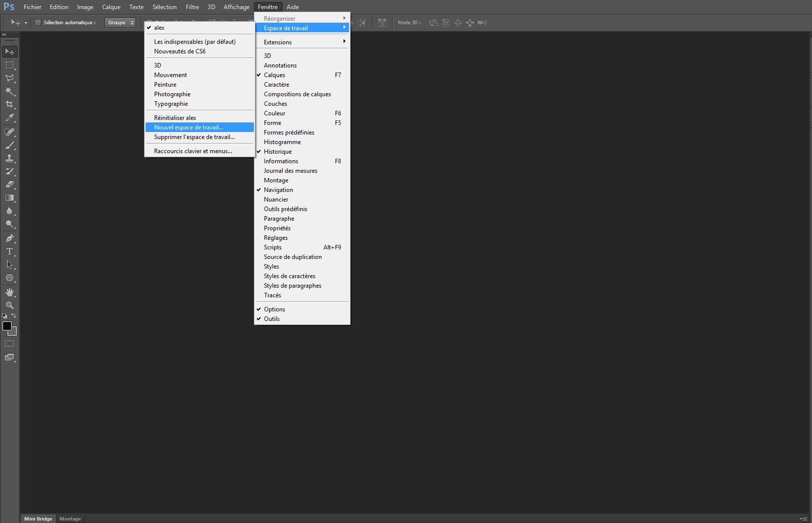Enable Sélection automatique checkbox

click(x=37, y=23)
